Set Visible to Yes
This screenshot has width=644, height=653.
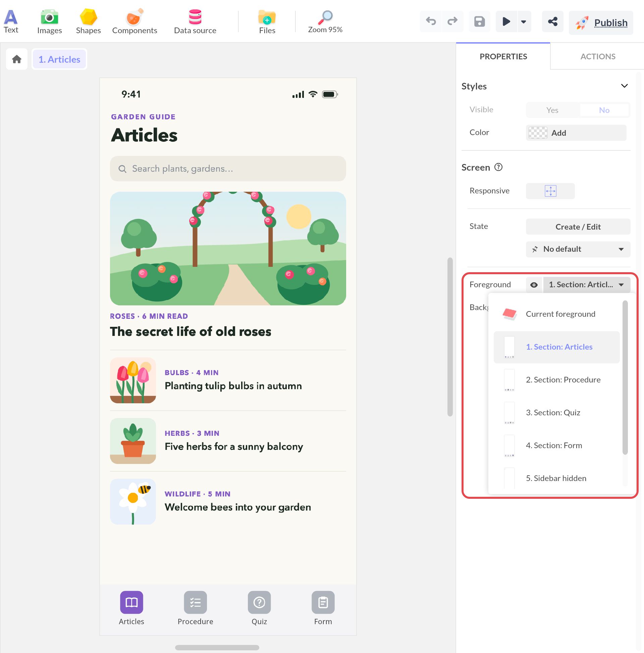[x=552, y=110]
